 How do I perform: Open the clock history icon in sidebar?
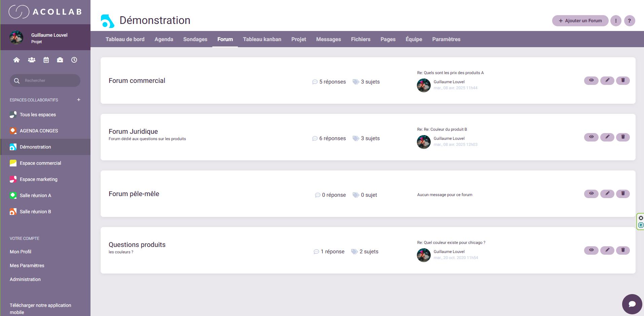[x=74, y=60]
